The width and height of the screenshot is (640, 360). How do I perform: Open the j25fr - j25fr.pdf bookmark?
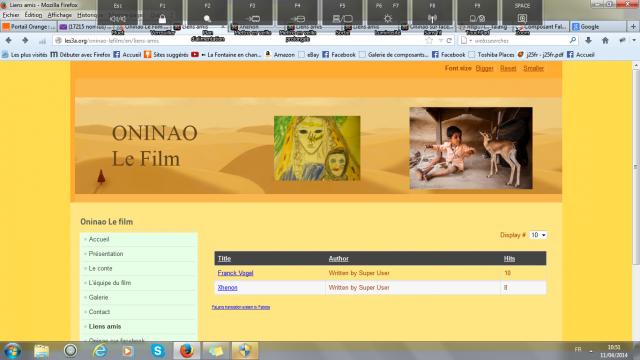pos(540,54)
